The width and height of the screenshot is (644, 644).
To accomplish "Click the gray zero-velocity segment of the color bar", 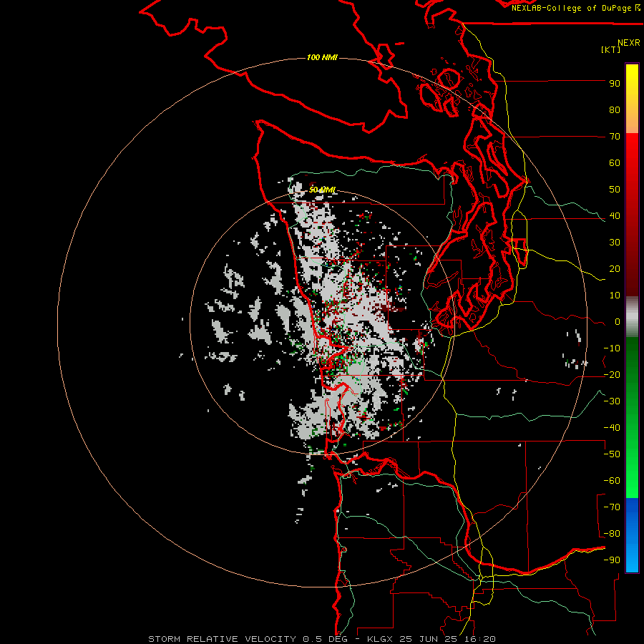I will point(632,317).
